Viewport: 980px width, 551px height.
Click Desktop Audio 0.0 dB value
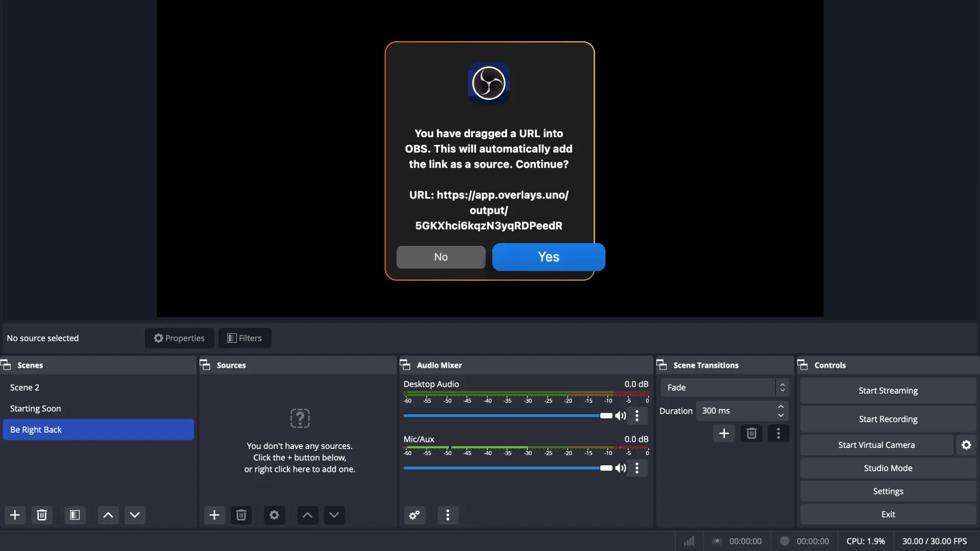tap(636, 384)
